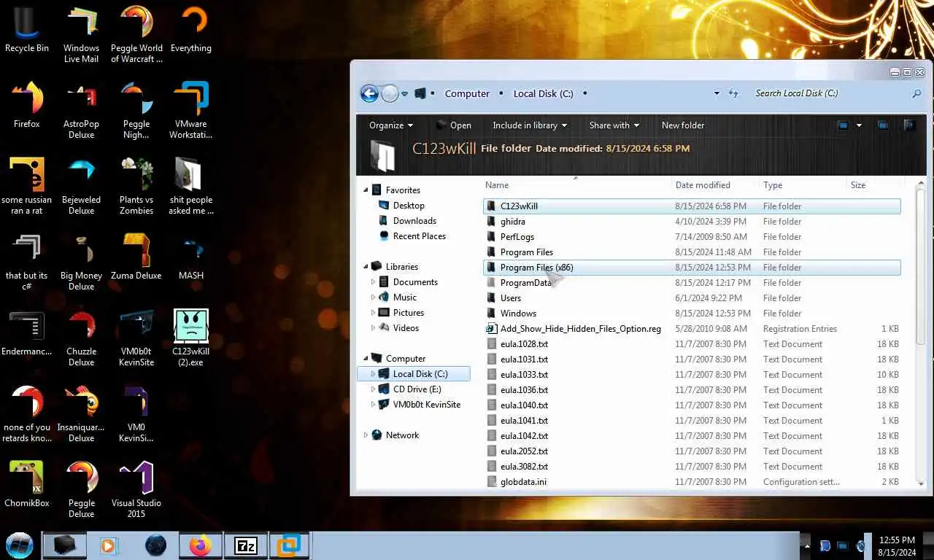
Task: Open Explorer help button
Action: tap(909, 125)
